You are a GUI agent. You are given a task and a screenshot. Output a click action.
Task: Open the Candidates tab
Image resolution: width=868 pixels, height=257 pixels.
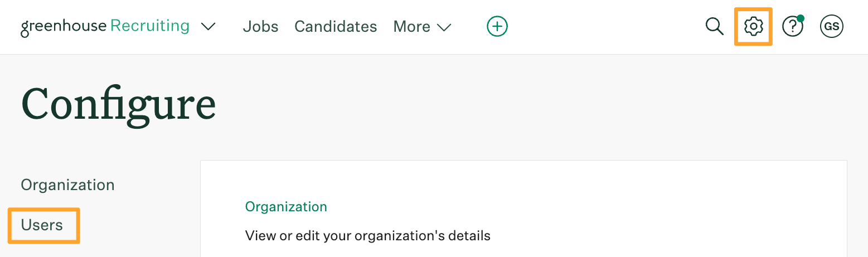[336, 26]
